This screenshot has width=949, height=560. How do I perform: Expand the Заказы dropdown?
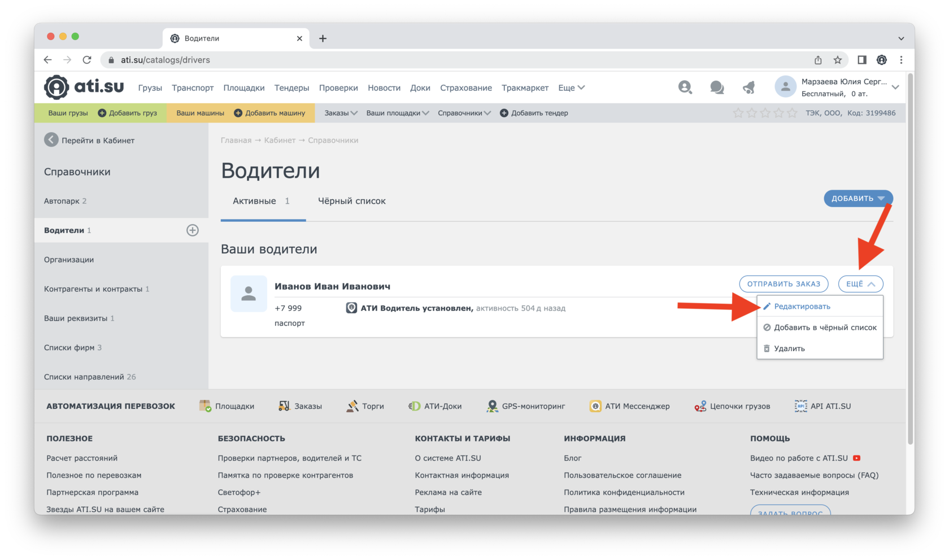click(x=341, y=113)
